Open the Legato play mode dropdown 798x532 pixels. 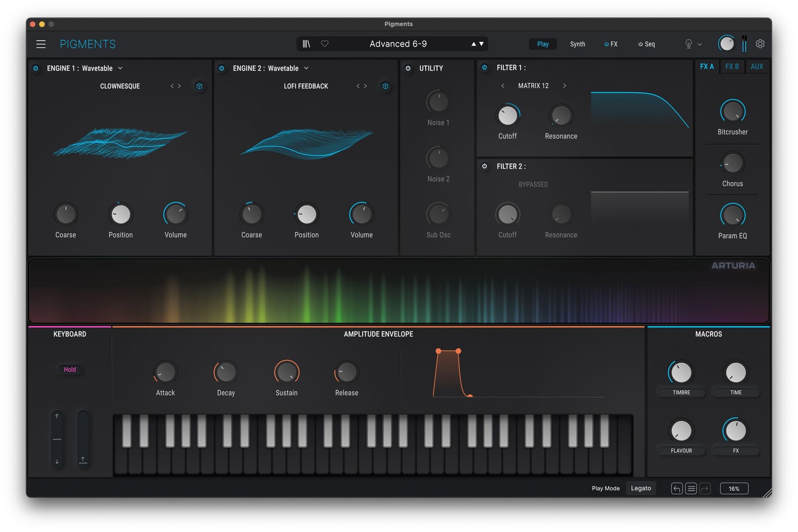[x=641, y=488]
